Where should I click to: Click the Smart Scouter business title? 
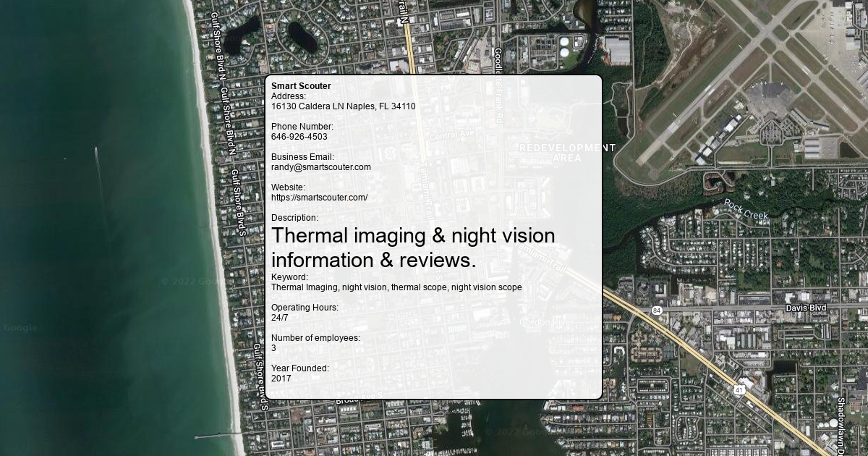(301, 86)
